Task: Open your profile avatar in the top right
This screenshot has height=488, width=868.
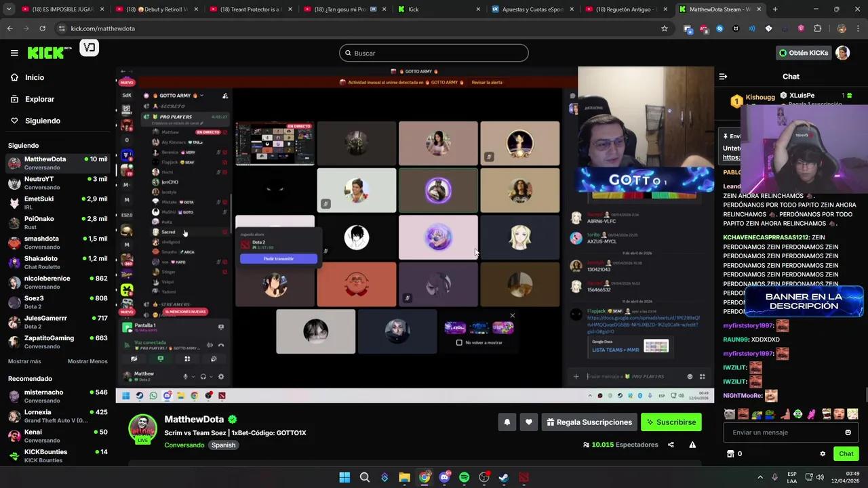Action: [x=843, y=53]
